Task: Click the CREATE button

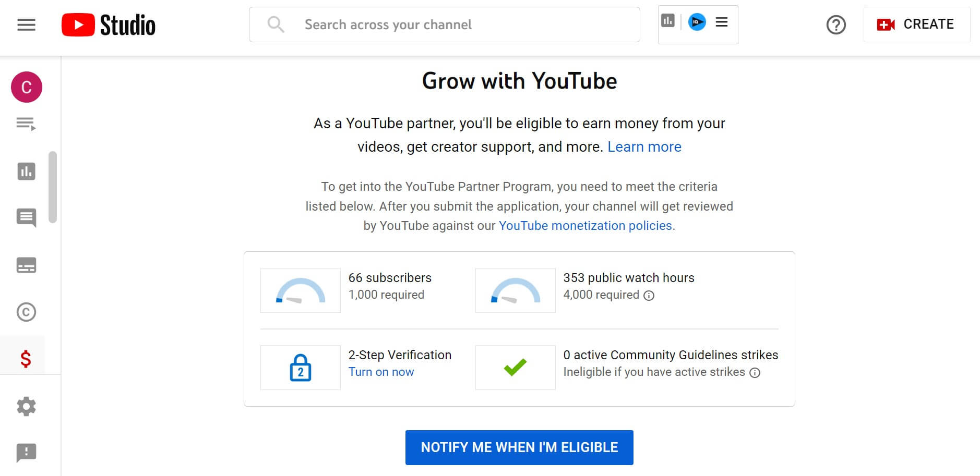Action: click(x=917, y=24)
